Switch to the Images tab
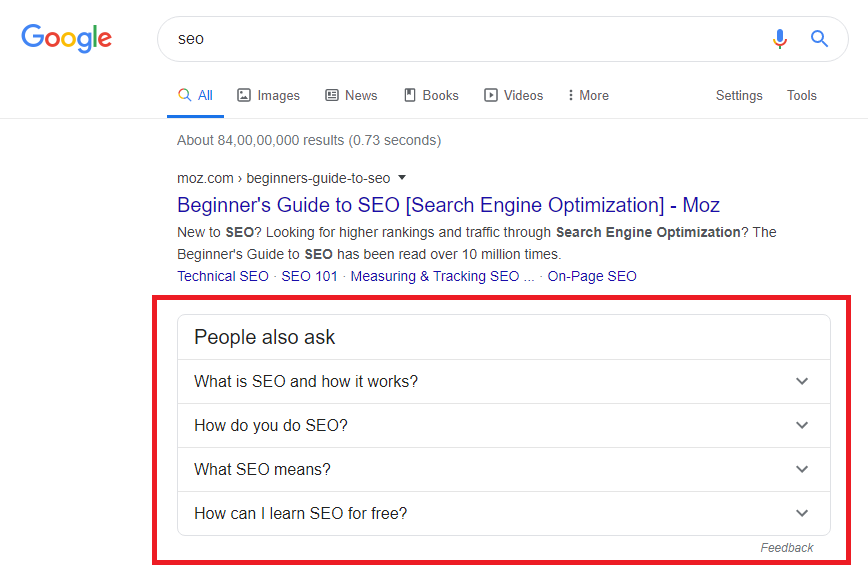The height and width of the screenshot is (565, 868). click(x=268, y=95)
